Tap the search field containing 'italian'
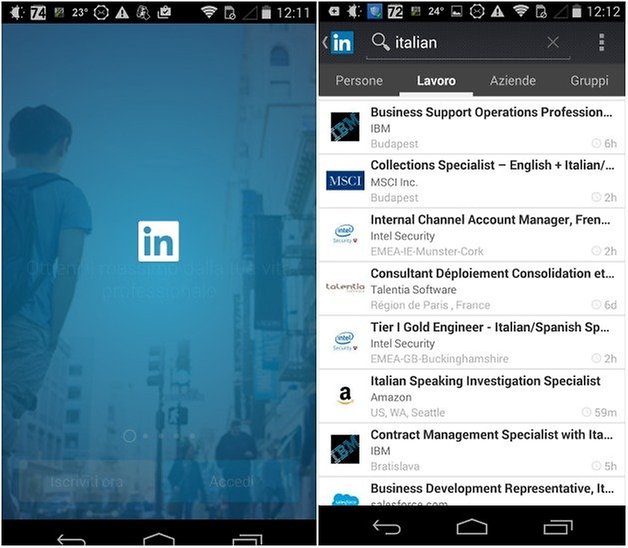628x548 pixels. 468,43
